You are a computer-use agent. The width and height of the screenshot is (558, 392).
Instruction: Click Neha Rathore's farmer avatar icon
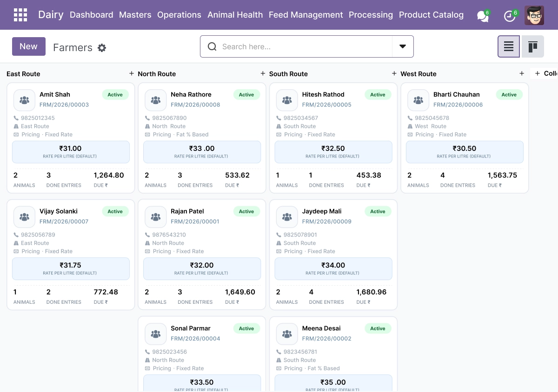click(x=156, y=100)
